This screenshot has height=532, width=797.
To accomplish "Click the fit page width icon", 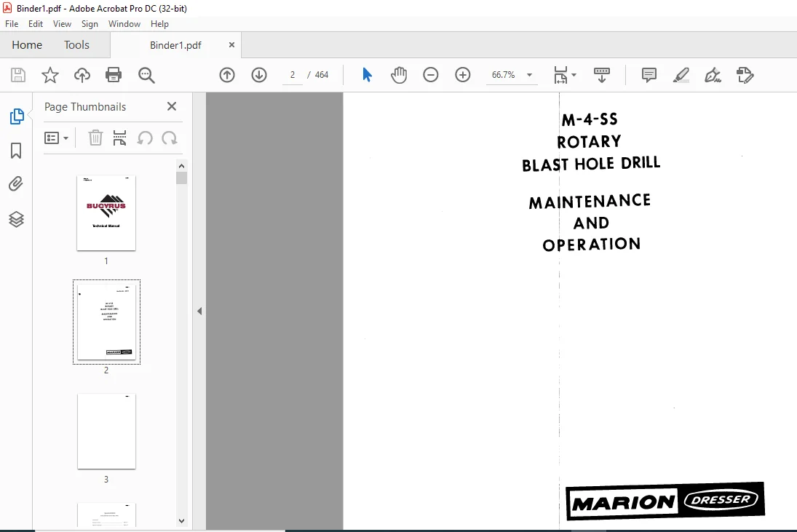I will pyautogui.click(x=560, y=75).
